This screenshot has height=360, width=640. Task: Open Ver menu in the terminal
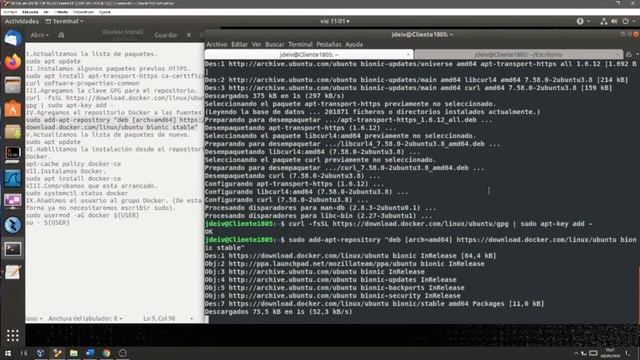(256, 44)
